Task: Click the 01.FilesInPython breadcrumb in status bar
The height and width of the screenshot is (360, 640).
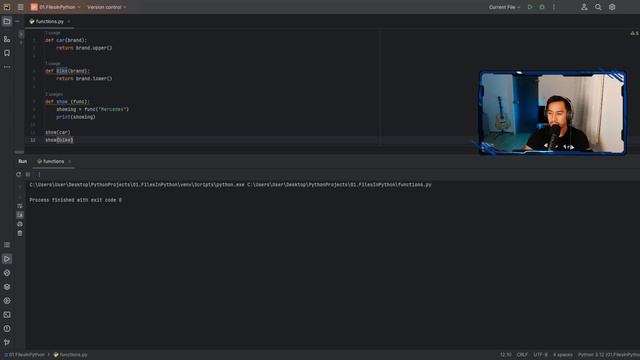Action: pyautogui.click(x=24, y=355)
